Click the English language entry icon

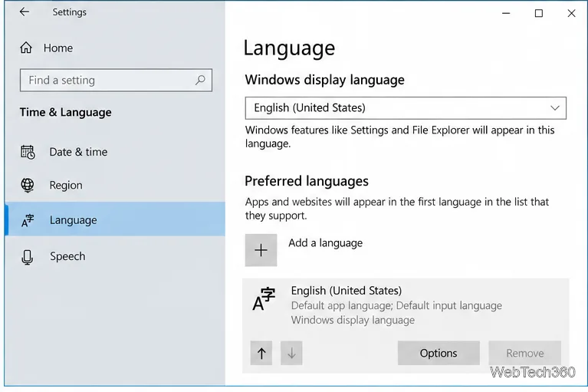click(264, 299)
